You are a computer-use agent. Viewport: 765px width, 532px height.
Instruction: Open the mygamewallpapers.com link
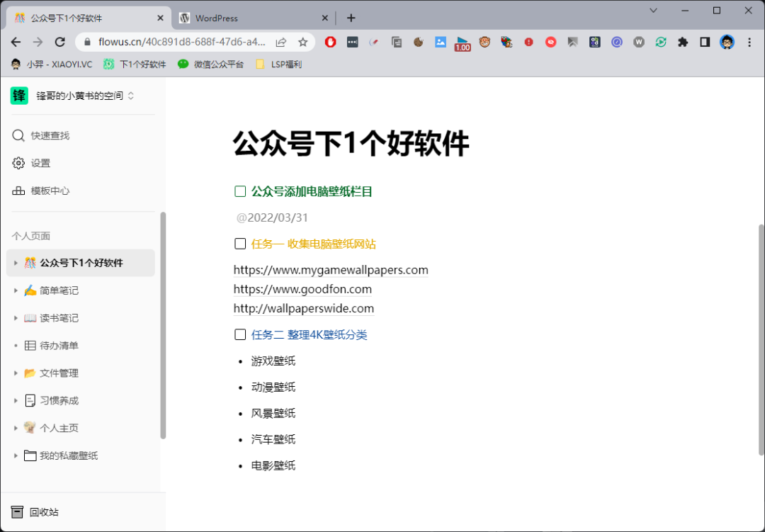pos(331,270)
